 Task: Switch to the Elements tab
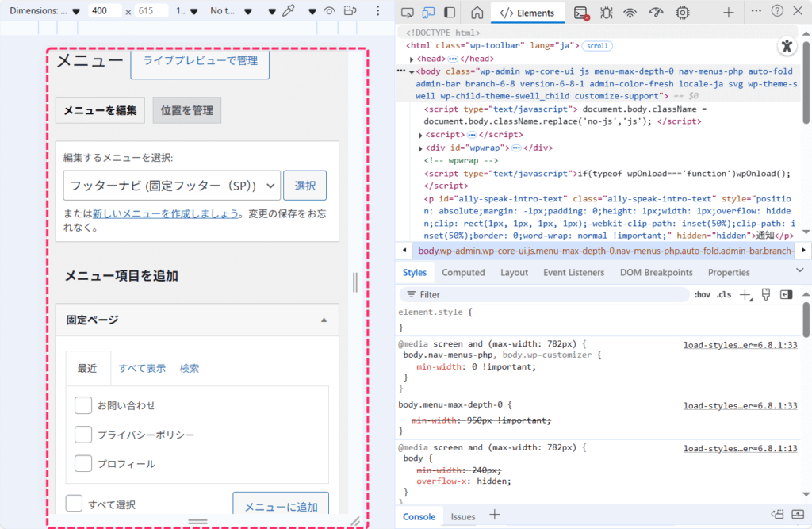click(x=527, y=13)
